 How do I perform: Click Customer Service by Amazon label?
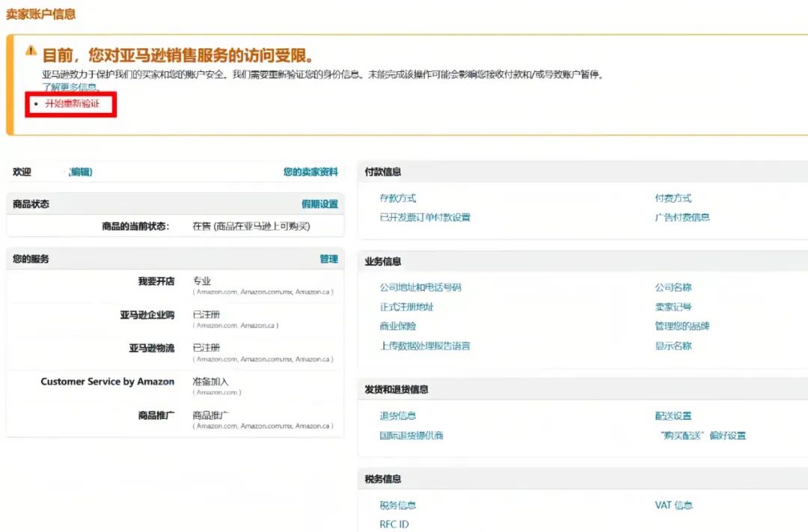click(107, 382)
